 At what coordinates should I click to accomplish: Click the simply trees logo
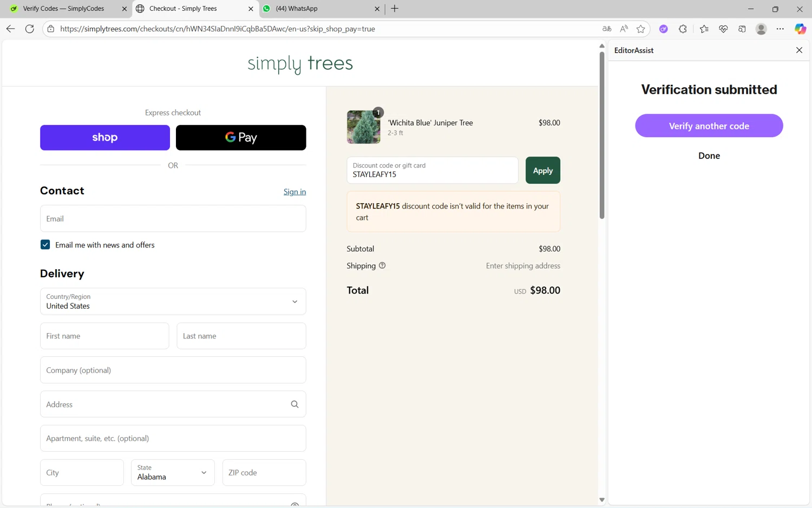coord(300,64)
